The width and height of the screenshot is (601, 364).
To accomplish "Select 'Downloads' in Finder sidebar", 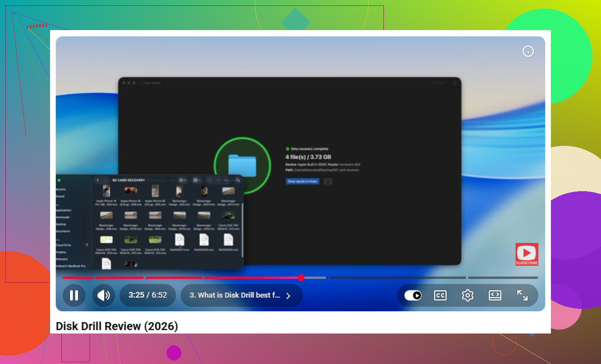I will 63,217.
